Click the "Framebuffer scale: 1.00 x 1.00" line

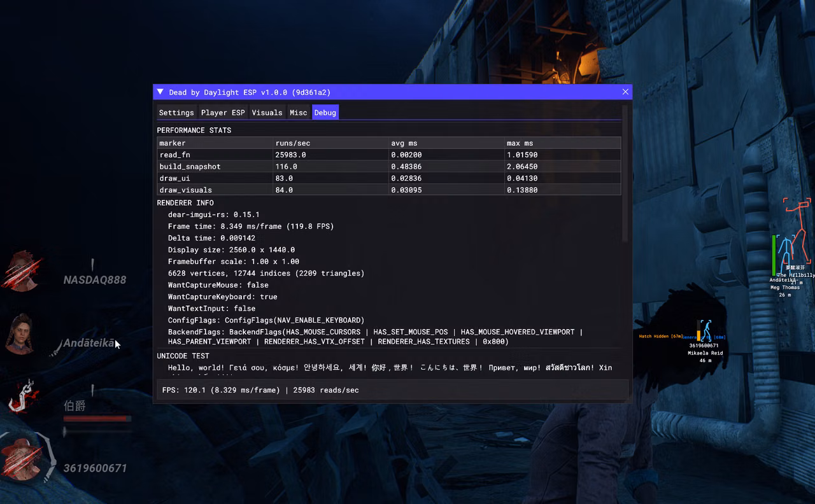234,262
